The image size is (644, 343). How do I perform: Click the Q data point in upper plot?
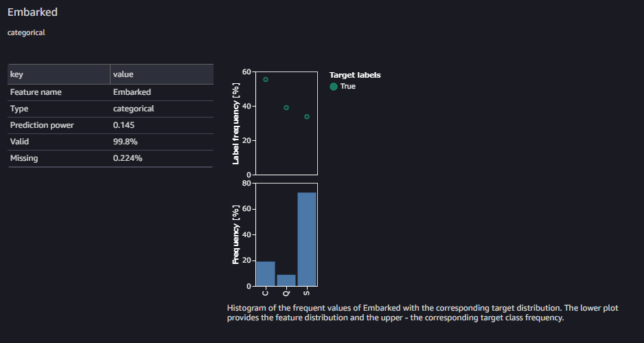[286, 108]
